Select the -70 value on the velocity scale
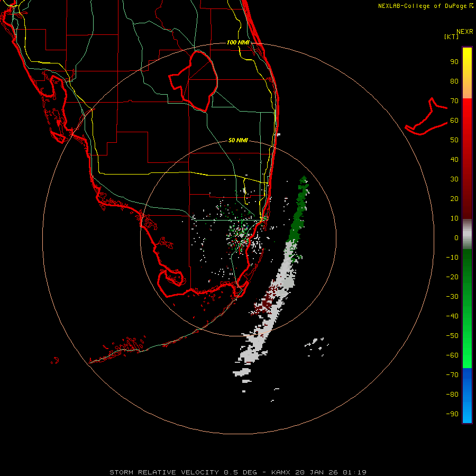Image resolution: width=476 pixels, height=476 pixels. 452,375
